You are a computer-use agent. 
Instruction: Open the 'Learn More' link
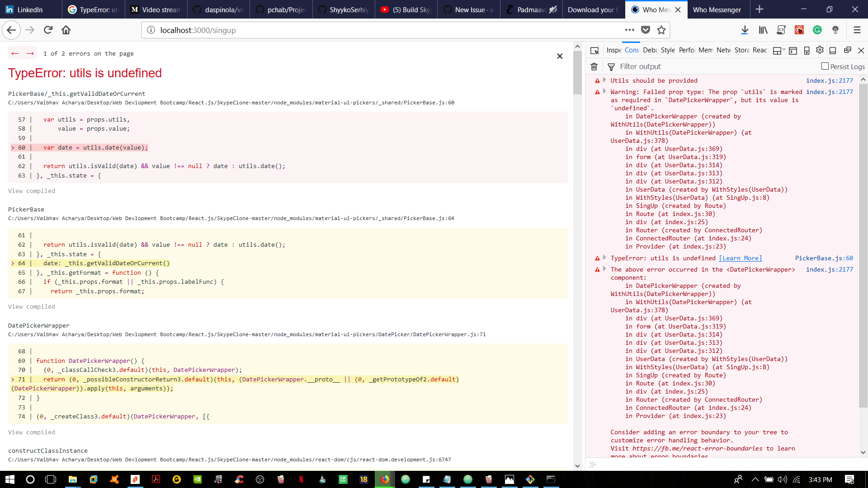click(740, 258)
